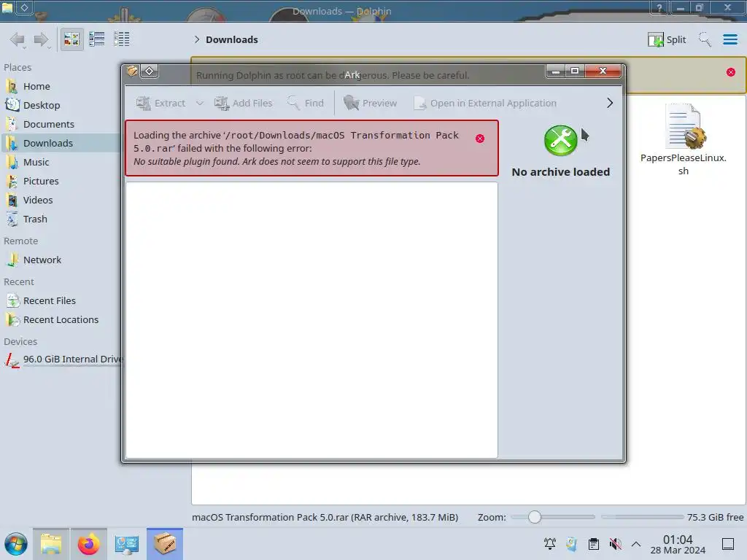This screenshot has height=560, width=747.
Task: Open system settings taskbar icon
Action: pos(127,544)
